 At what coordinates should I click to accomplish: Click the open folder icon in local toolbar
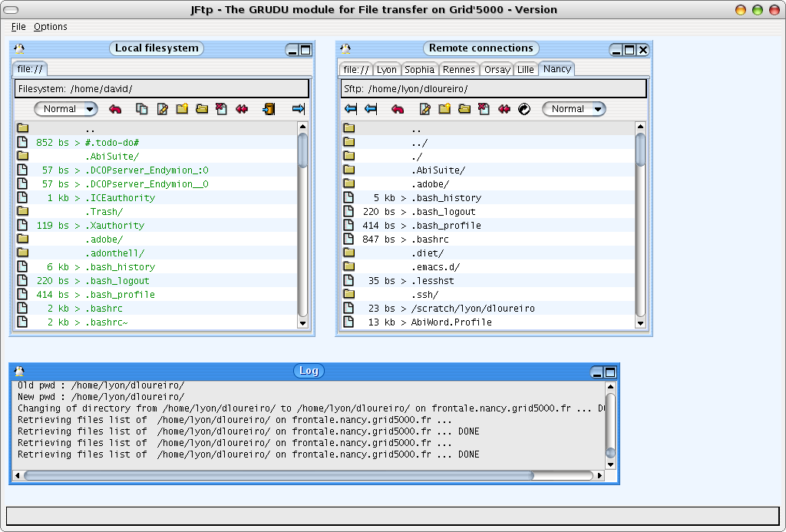click(x=202, y=109)
